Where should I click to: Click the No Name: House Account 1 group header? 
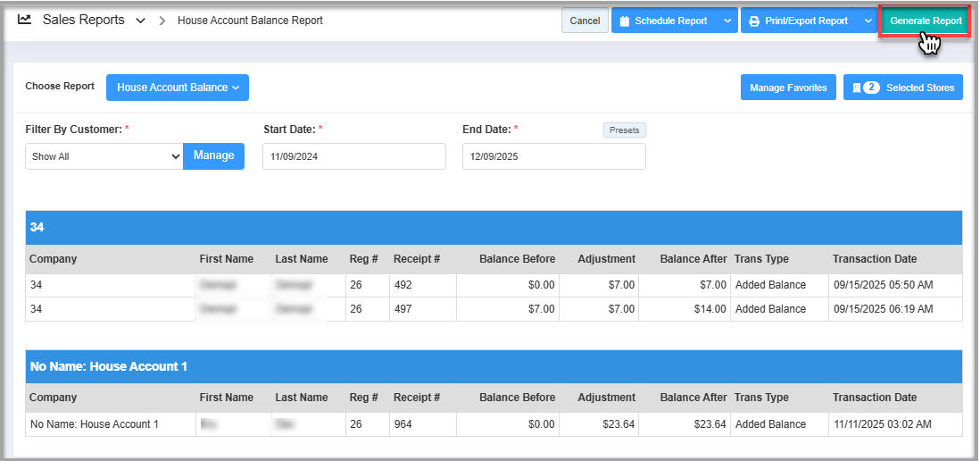pos(494,366)
